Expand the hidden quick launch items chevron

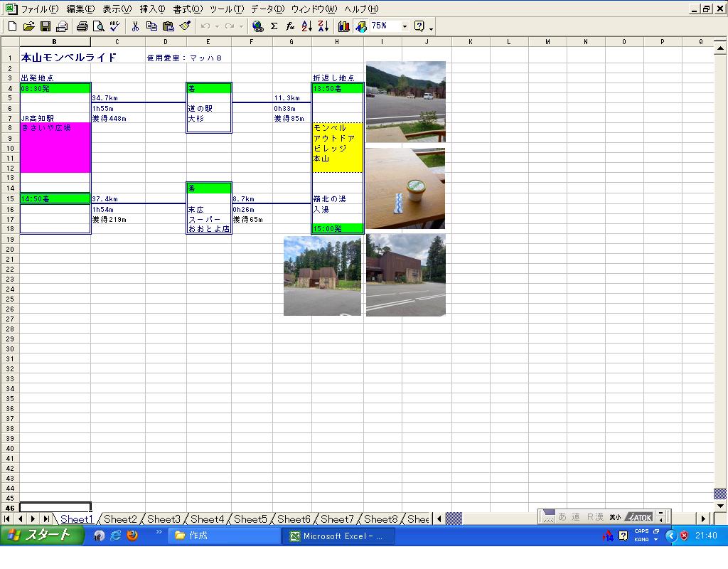point(159,533)
